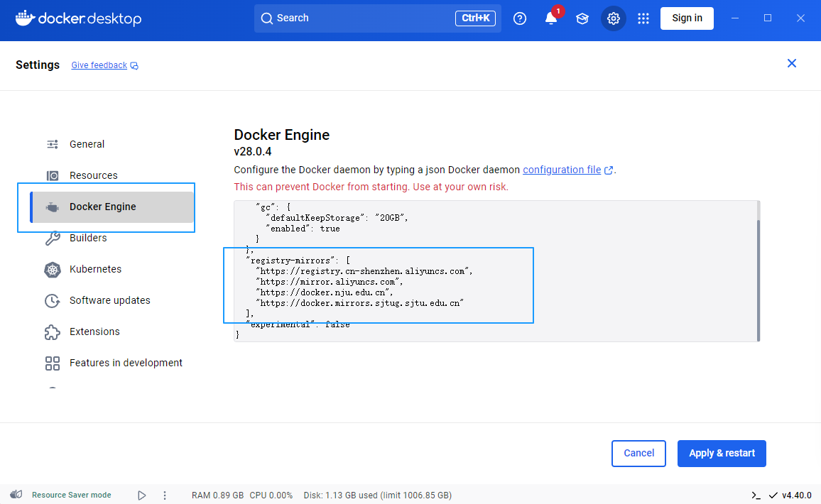Click the Software updates clock icon
The height and width of the screenshot is (504, 821).
tap(53, 301)
